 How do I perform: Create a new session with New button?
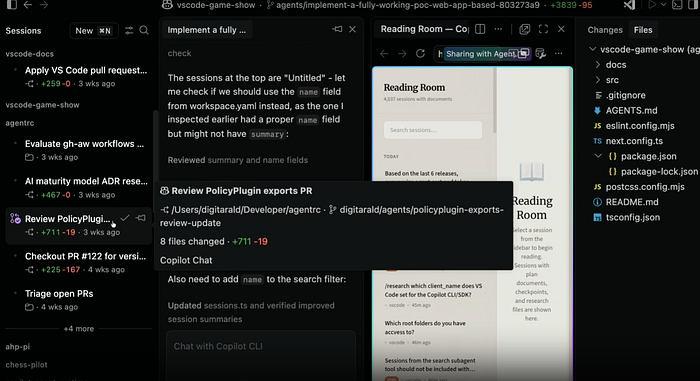pyautogui.click(x=94, y=31)
